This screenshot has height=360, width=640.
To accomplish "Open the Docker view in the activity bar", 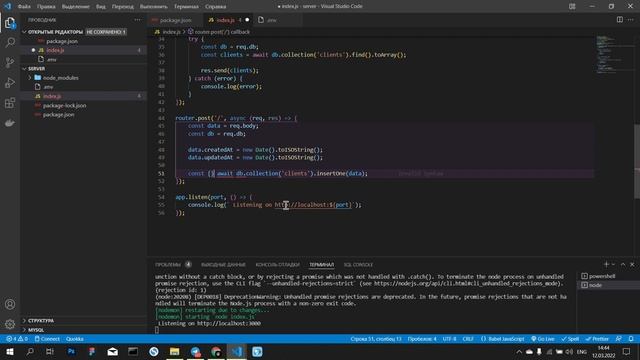I will [x=10, y=123].
